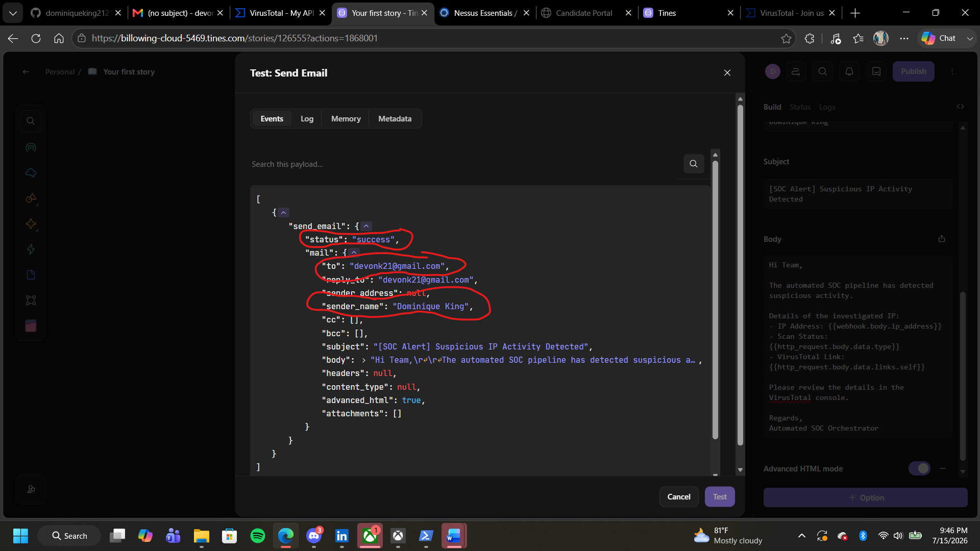
Task: Open the Memory tab
Action: point(346,119)
